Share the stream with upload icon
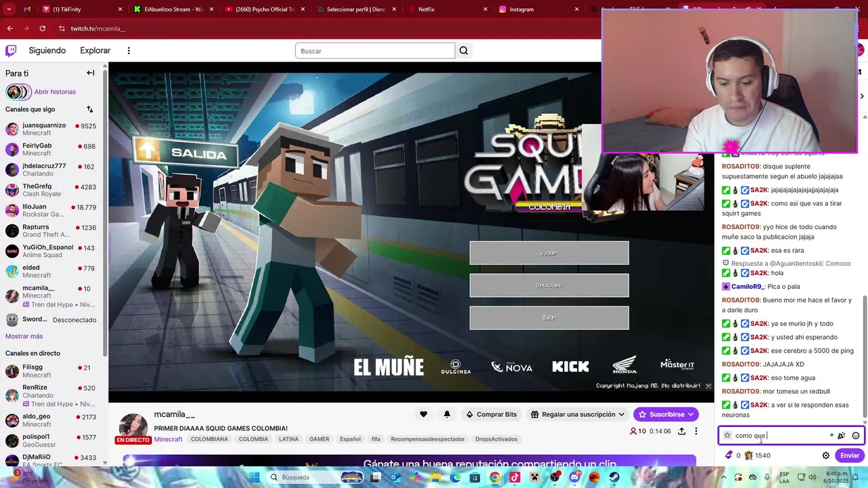The width and height of the screenshot is (868, 488). click(x=682, y=431)
